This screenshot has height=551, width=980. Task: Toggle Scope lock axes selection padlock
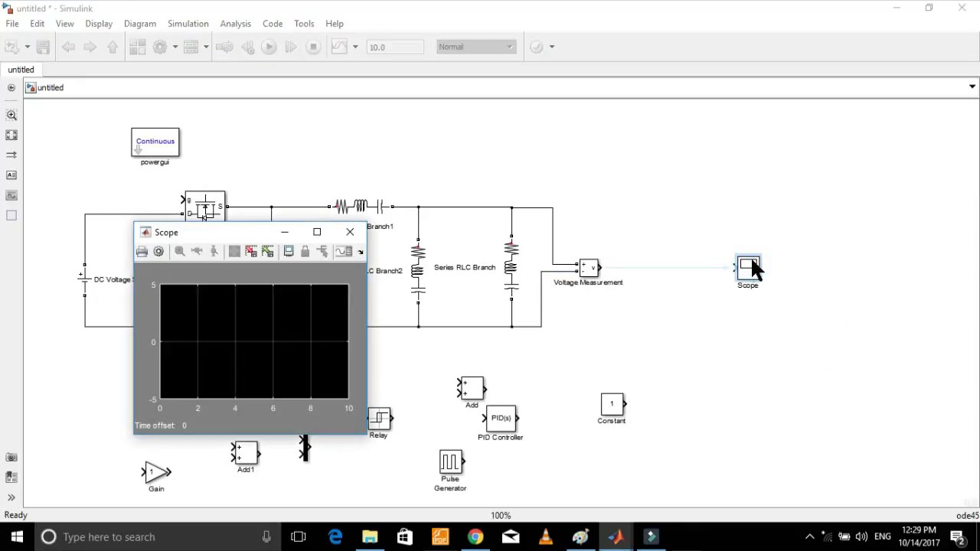[x=305, y=251]
